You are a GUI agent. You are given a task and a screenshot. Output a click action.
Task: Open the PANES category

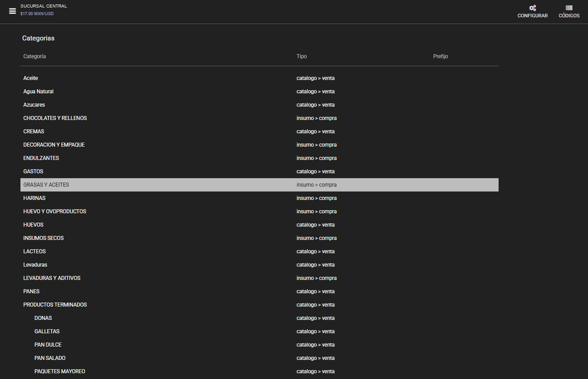click(259, 291)
